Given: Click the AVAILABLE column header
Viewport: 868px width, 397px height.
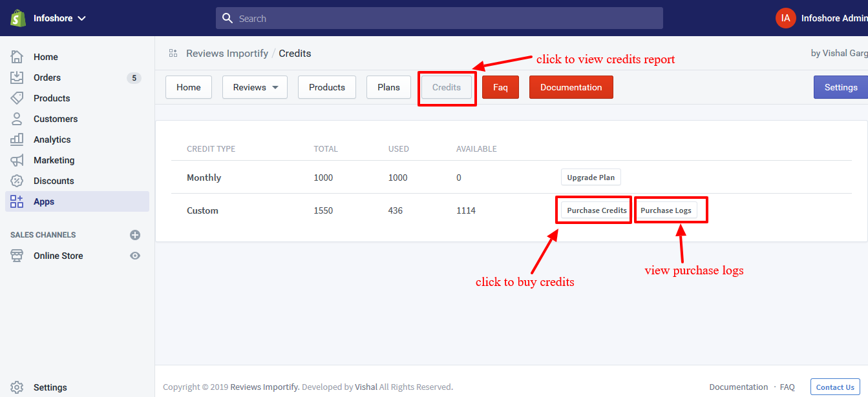Looking at the screenshot, I should click(476, 149).
